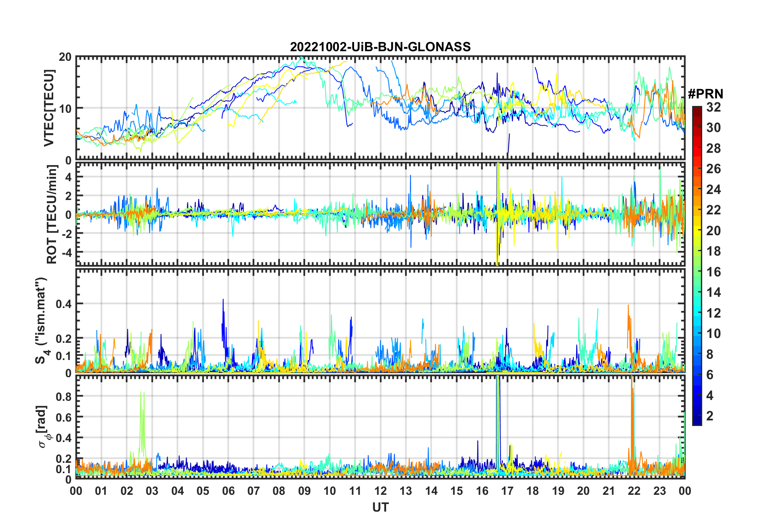The image size is (761, 532).
Task: Click the plot title 20221002-UiB-BJN-GLONASS
Action: pos(380,47)
